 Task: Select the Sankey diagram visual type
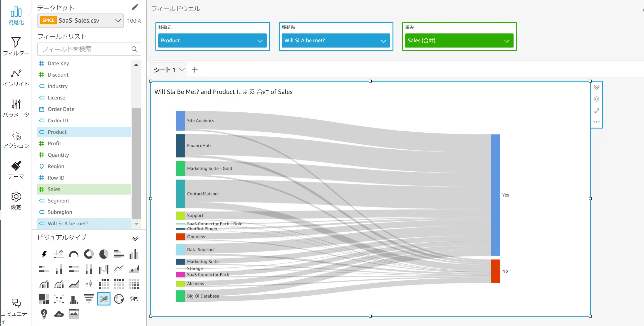point(104,299)
